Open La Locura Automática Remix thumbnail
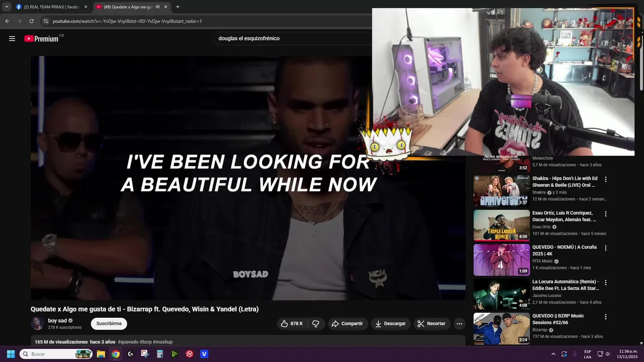The width and height of the screenshot is (644, 362). [x=502, y=294]
